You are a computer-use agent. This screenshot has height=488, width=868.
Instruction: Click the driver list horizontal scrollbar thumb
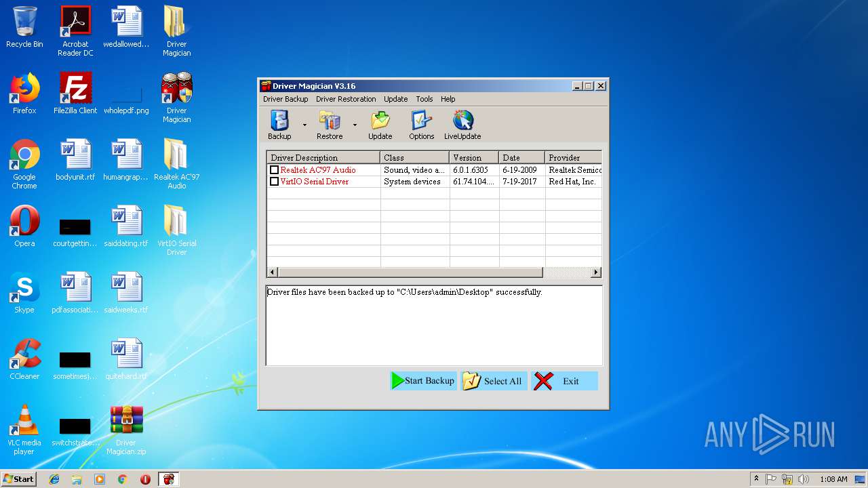click(x=410, y=272)
